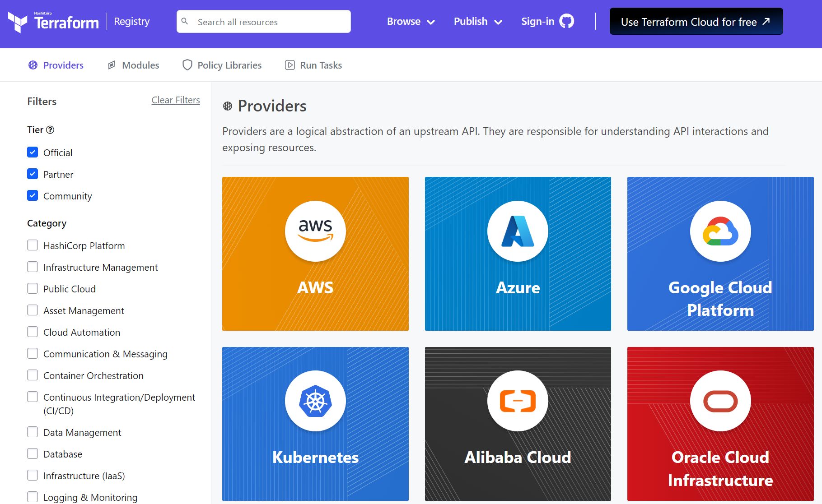Open the Alibaba Cloud provider card
The image size is (822, 504).
(518, 424)
